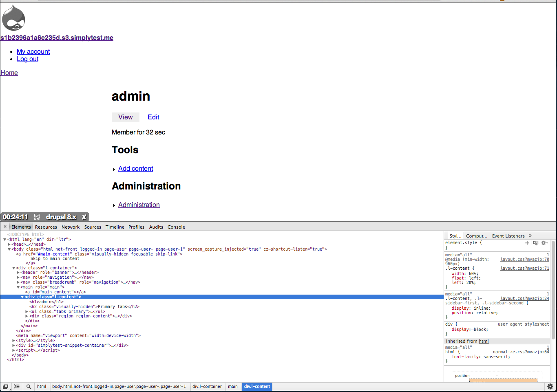
Task: Collapse the div l-container node
Action: (x=13, y=268)
